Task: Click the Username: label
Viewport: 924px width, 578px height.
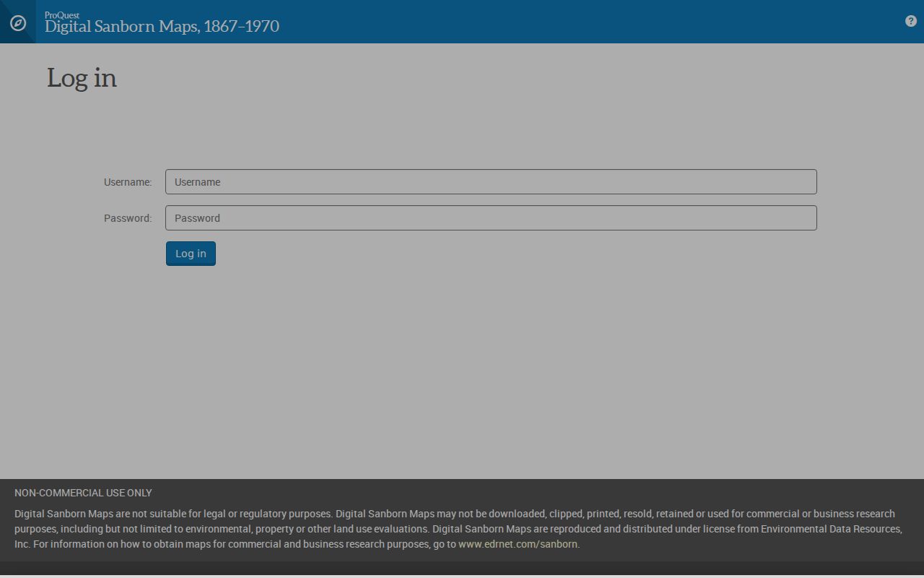Action: point(128,182)
